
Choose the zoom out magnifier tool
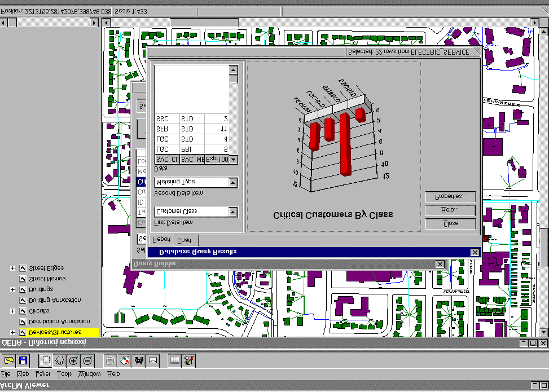point(87,360)
